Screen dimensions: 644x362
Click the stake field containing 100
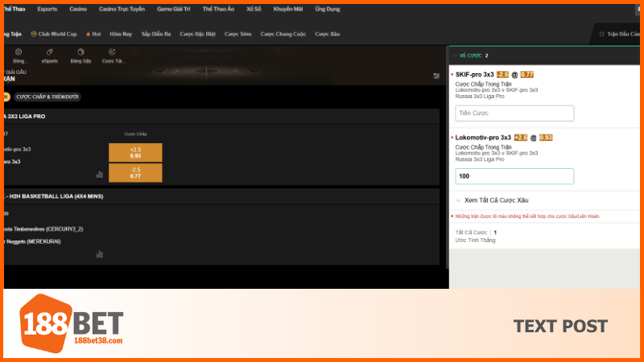514,176
